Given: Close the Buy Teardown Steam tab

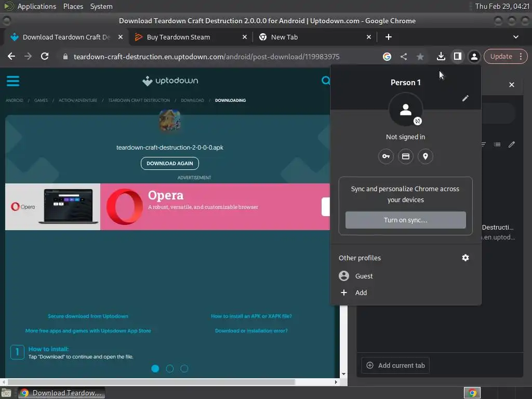Looking at the screenshot, I should pos(245,37).
